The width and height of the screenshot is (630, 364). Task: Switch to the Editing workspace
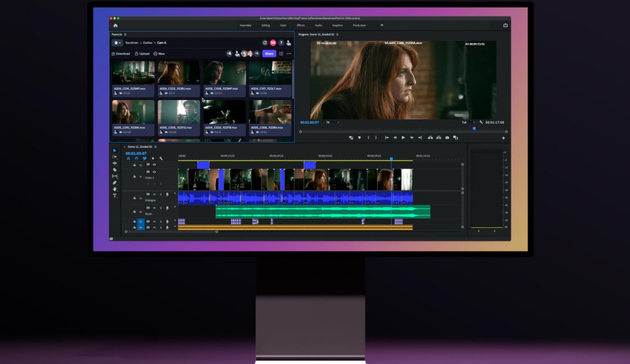point(266,26)
